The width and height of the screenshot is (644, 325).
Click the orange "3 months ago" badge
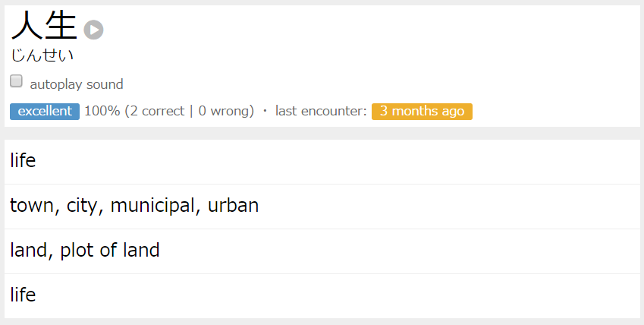point(422,112)
